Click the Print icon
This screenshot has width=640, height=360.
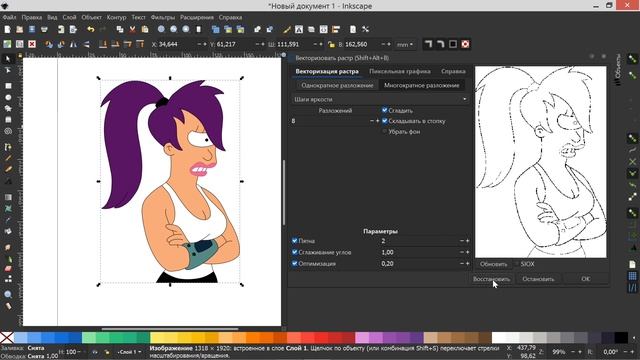(44, 29)
